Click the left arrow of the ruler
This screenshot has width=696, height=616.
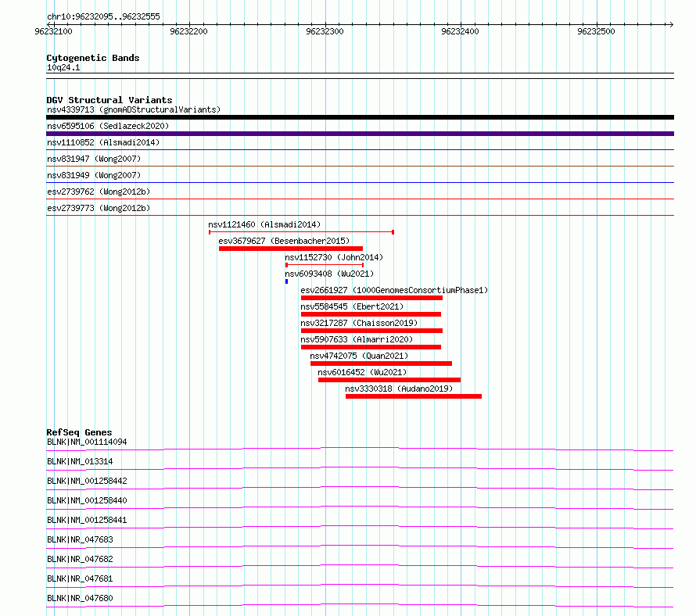[x=48, y=24]
